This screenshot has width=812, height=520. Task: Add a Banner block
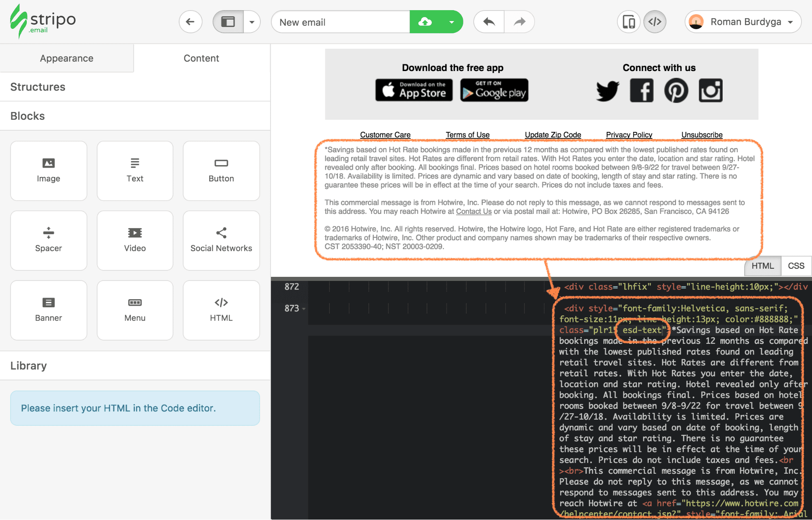pos(48,310)
